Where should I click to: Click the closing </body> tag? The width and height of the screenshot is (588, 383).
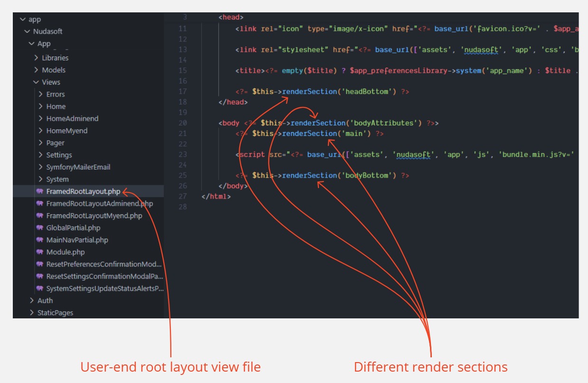[x=233, y=186]
